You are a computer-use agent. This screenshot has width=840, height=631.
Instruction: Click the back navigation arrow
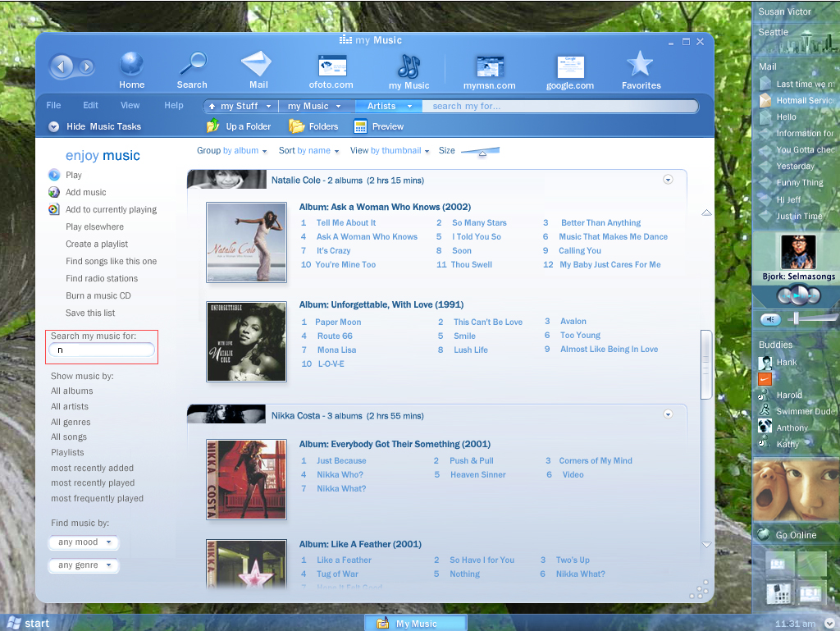click(x=61, y=66)
